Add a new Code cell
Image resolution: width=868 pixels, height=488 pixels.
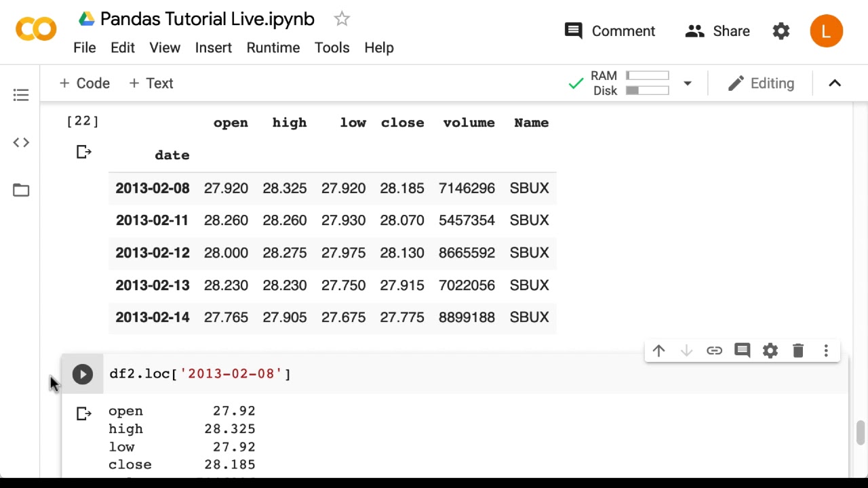[x=85, y=83]
